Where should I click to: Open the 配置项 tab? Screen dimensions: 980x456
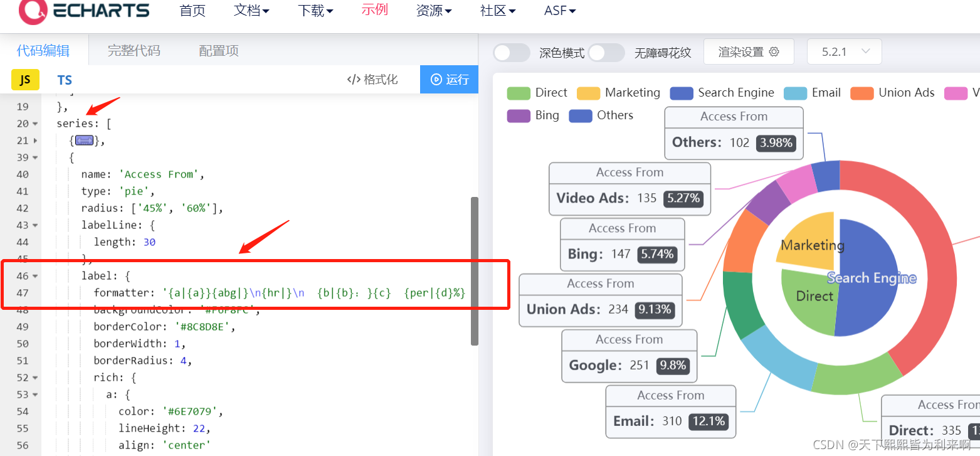(218, 50)
